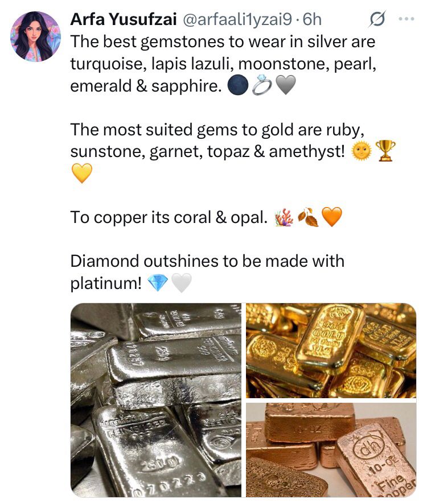Click the Arfa Yusufzai display name
The height and width of the screenshot is (504, 427).
123,19
